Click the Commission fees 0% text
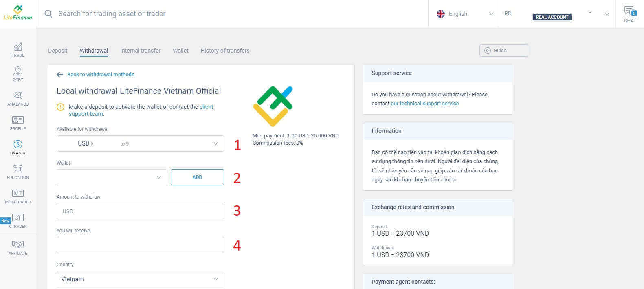Viewport: 644px width, 289px height. (277, 143)
